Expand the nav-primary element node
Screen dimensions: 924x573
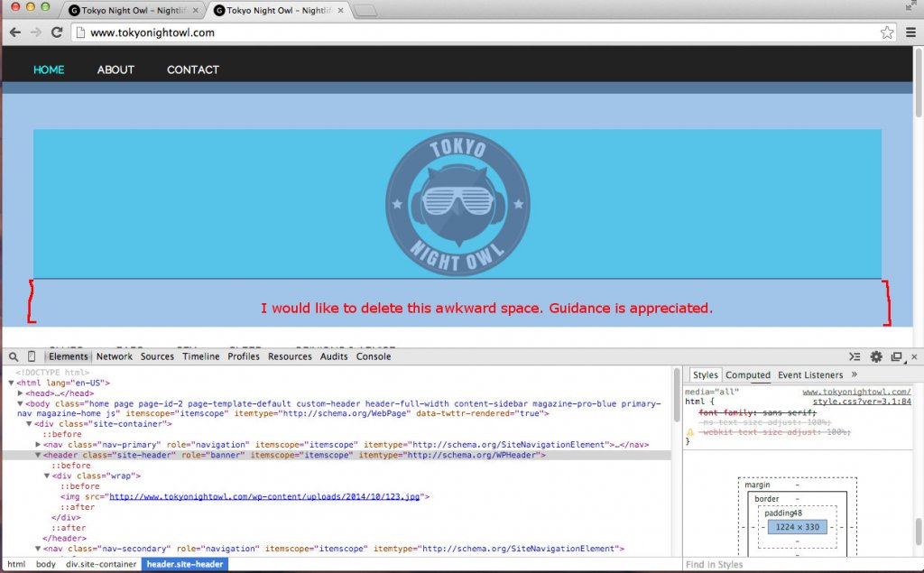tap(38, 445)
